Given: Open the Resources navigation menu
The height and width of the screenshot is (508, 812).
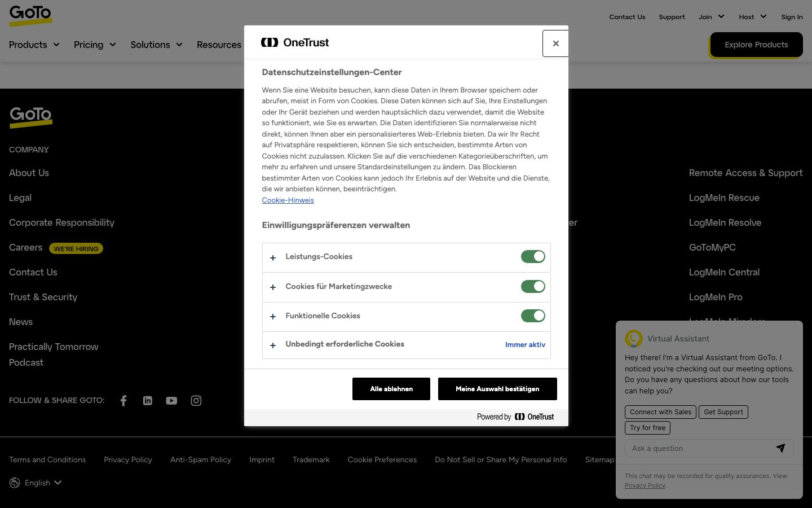Looking at the screenshot, I should point(219,45).
